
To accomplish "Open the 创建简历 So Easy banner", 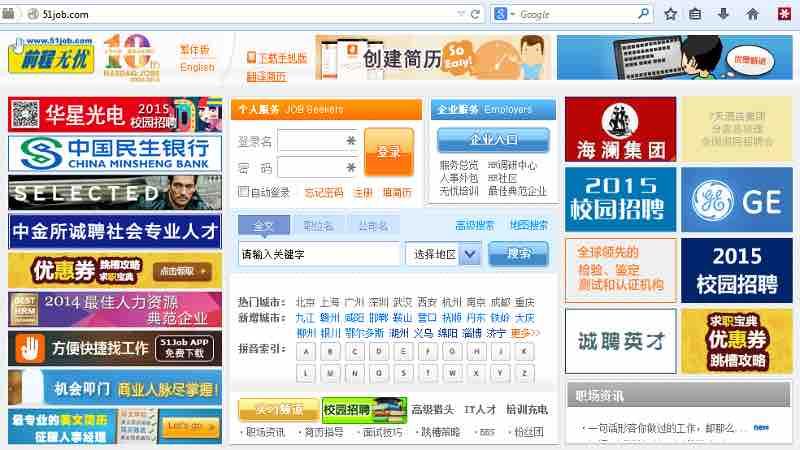I will [433, 57].
